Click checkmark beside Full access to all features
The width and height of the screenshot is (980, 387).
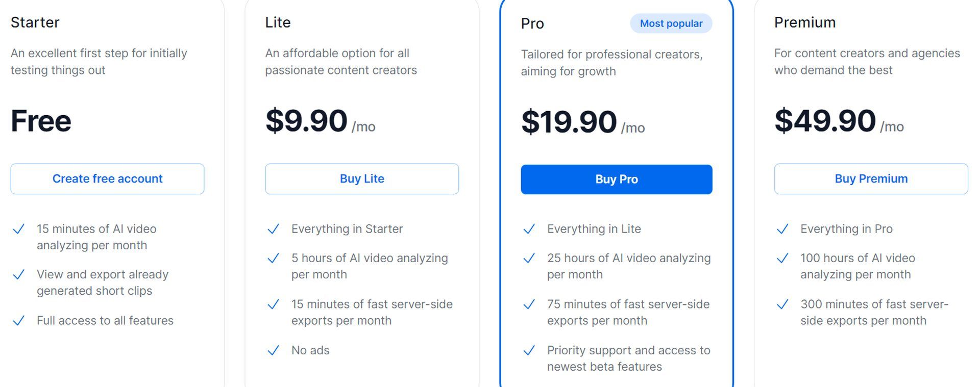pos(18,321)
